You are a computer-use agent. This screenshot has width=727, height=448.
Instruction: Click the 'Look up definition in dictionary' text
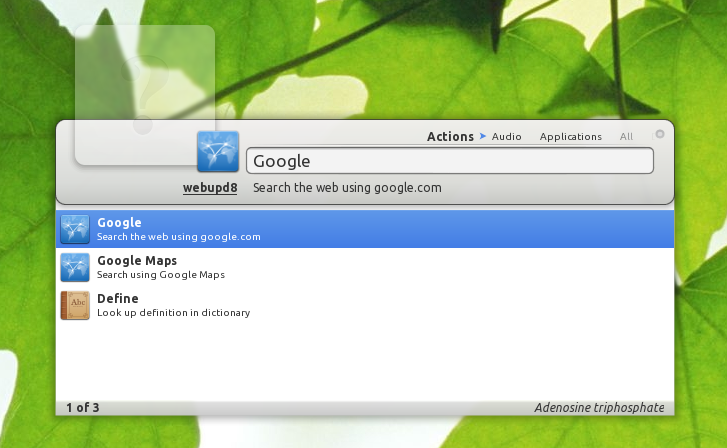pyautogui.click(x=173, y=313)
